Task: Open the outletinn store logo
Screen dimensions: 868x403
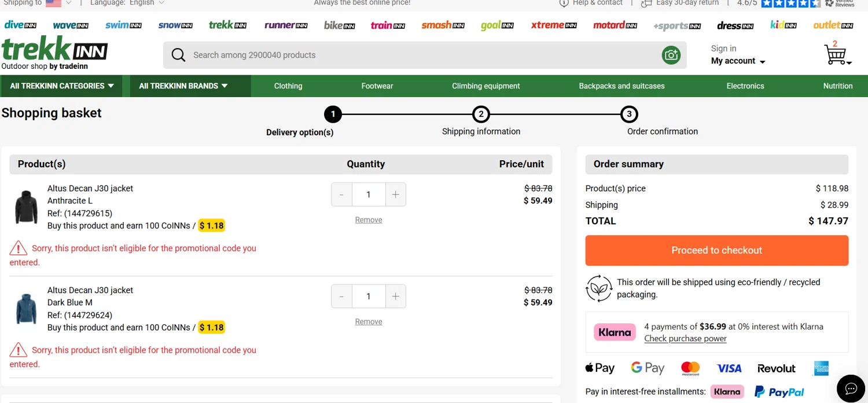Action: (833, 25)
